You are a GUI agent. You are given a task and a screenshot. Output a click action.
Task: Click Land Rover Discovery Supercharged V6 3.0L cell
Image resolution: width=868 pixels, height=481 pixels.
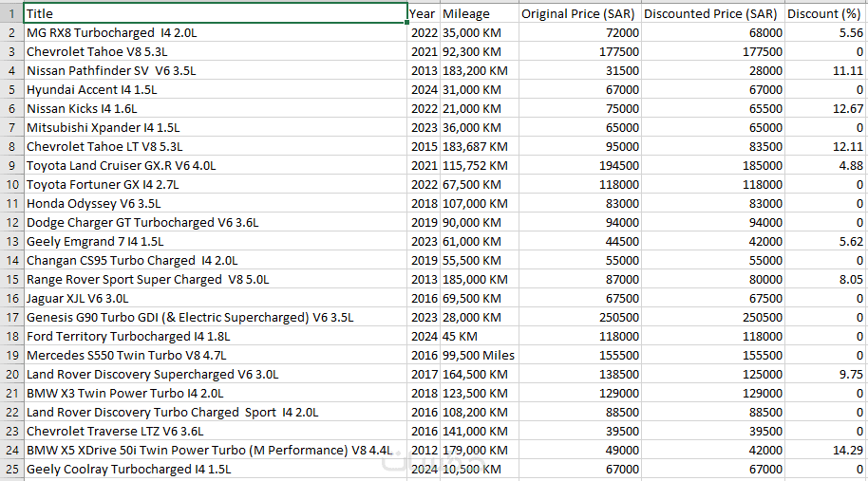click(x=216, y=375)
